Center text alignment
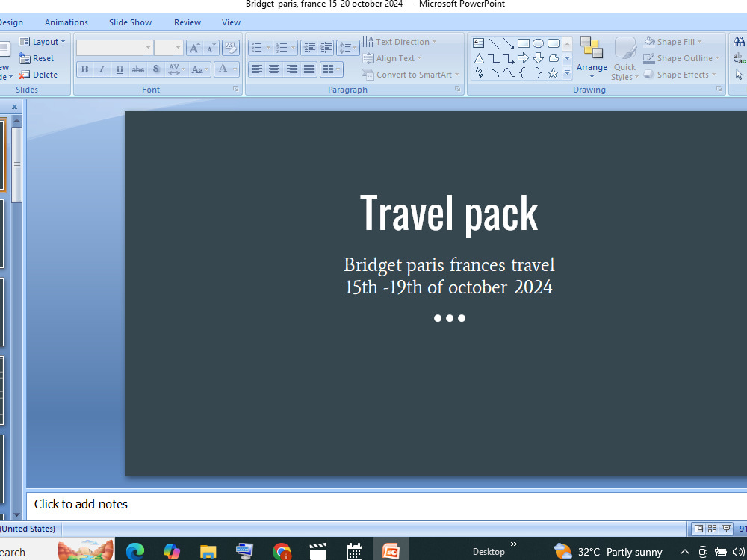Screen dimensions: 747x560 274,69
